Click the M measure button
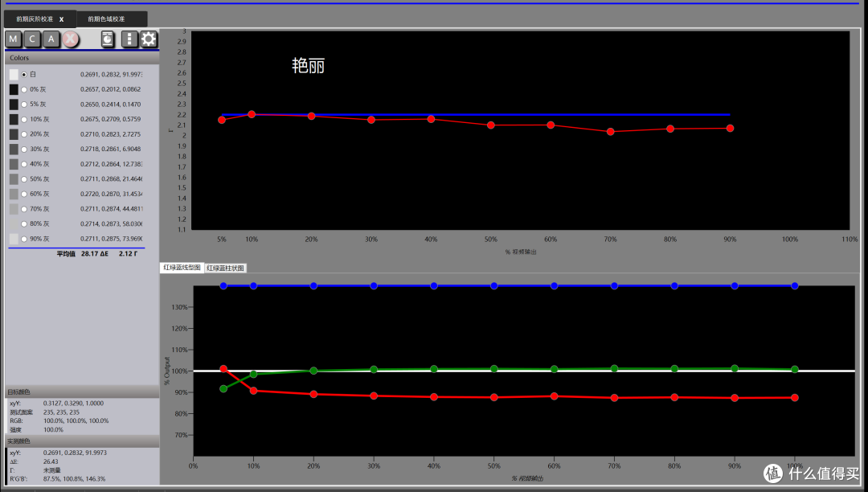 point(14,39)
